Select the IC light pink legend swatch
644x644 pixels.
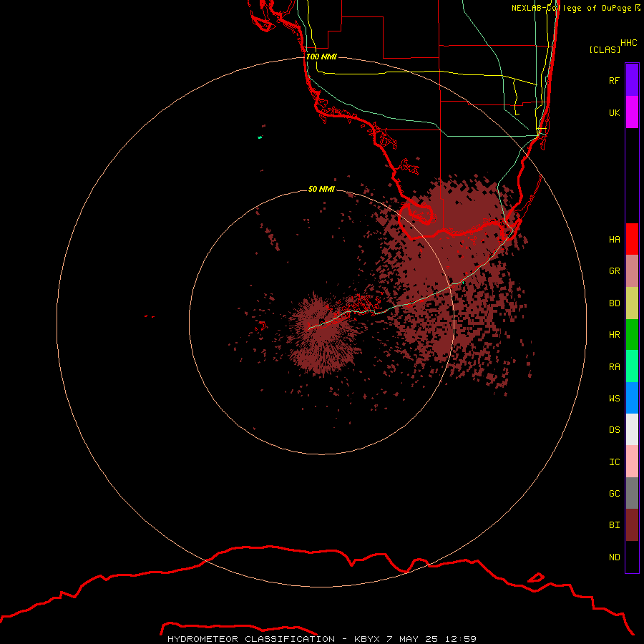click(x=632, y=462)
